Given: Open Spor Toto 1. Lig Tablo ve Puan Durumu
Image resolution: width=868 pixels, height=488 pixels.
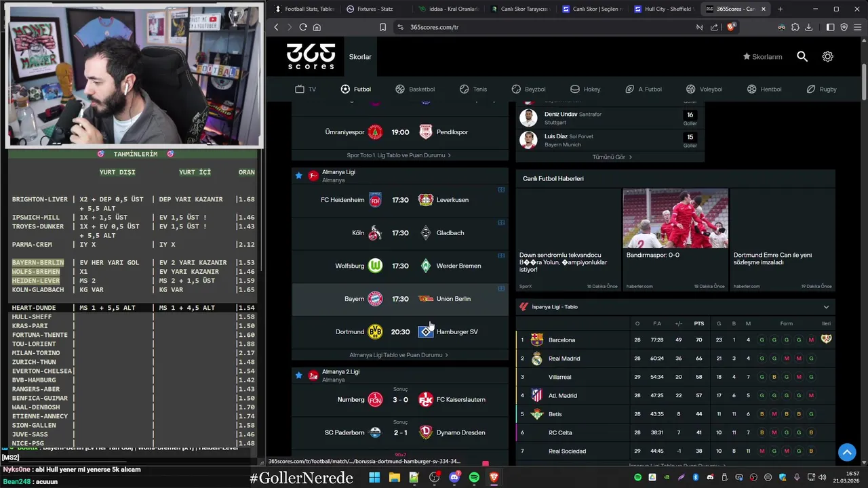Looking at the screenshot, I should coord(399,155).
